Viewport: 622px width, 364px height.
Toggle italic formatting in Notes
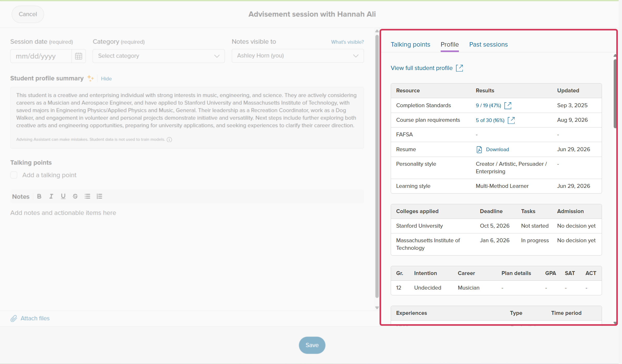[51, 196]
